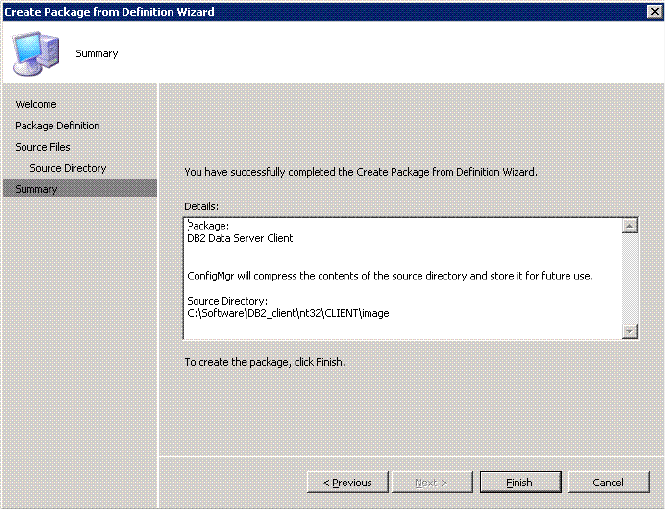This screenshot has height=509, width=665.
Task: Click the window title bar
Action: pyautogui.click(x=300, y=11)
